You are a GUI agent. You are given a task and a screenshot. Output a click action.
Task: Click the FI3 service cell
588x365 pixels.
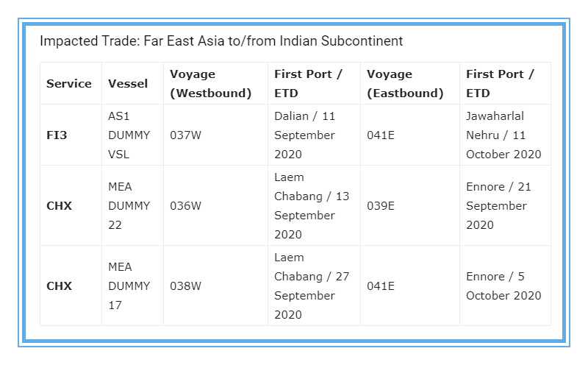pos(57,135)
